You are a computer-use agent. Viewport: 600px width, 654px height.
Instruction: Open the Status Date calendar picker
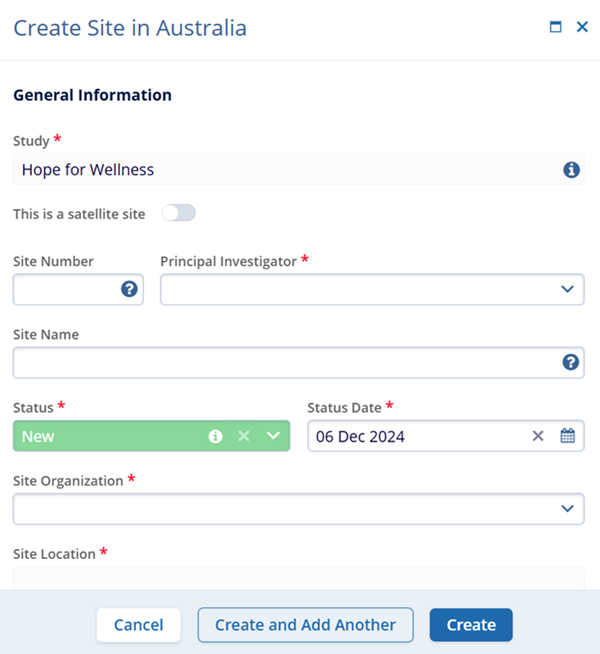[567, 436]
